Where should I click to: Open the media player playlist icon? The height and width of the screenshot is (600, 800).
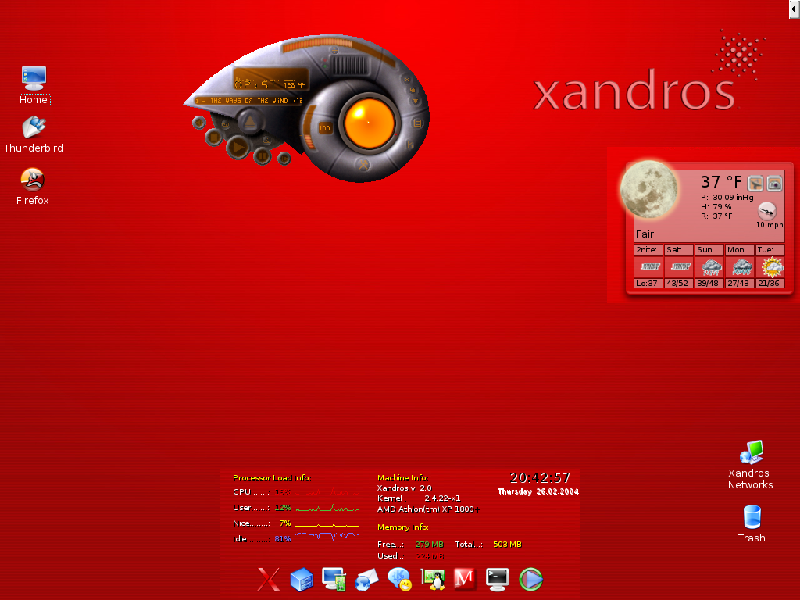pos(417,123)
